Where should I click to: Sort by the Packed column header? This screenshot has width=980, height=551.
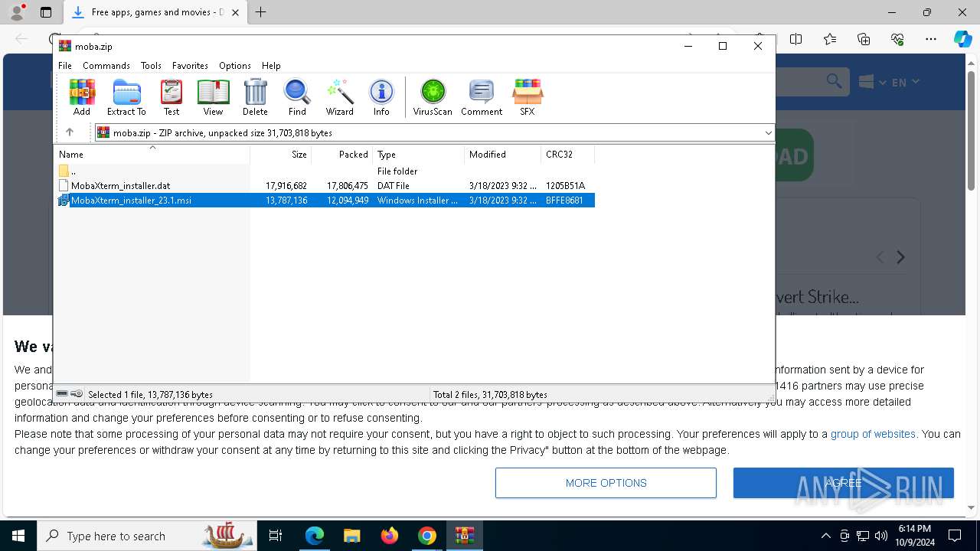click(342, 155)
